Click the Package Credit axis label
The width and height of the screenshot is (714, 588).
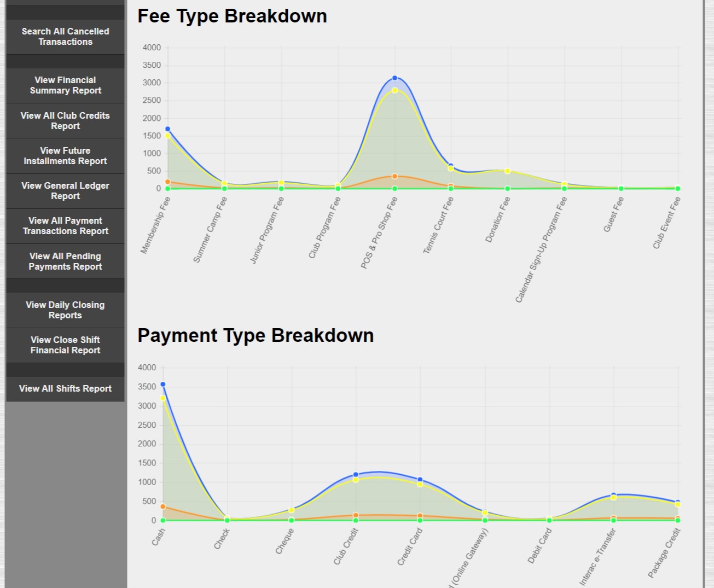coord(665,553)
